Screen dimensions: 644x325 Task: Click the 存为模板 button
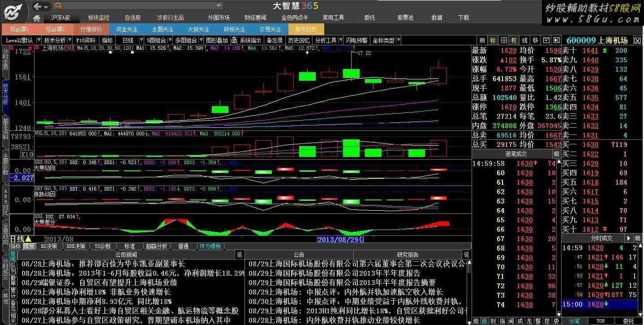tap(210, 246)
